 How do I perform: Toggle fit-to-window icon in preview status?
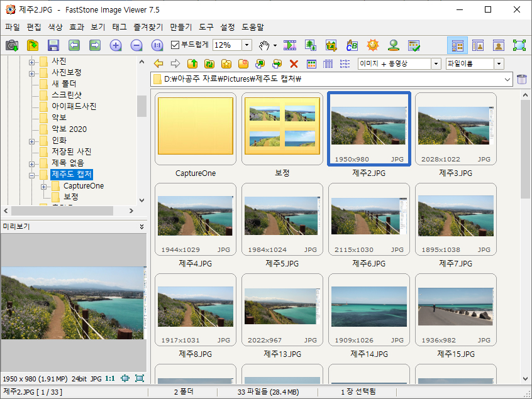coord(125,378)
